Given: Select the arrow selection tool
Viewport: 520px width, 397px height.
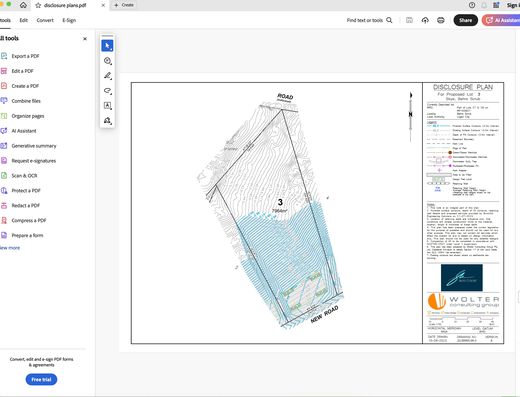Looking at the screenshot, I should [x=107, y=46].
